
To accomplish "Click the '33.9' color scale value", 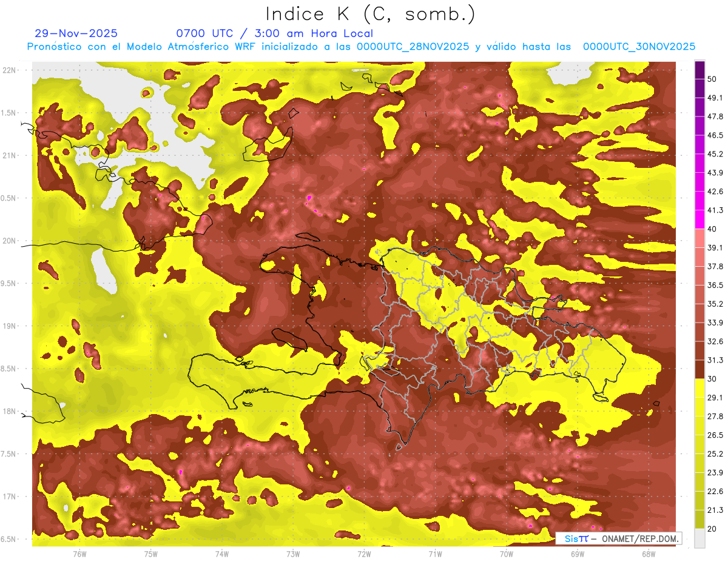I will [x=715, y=323].
